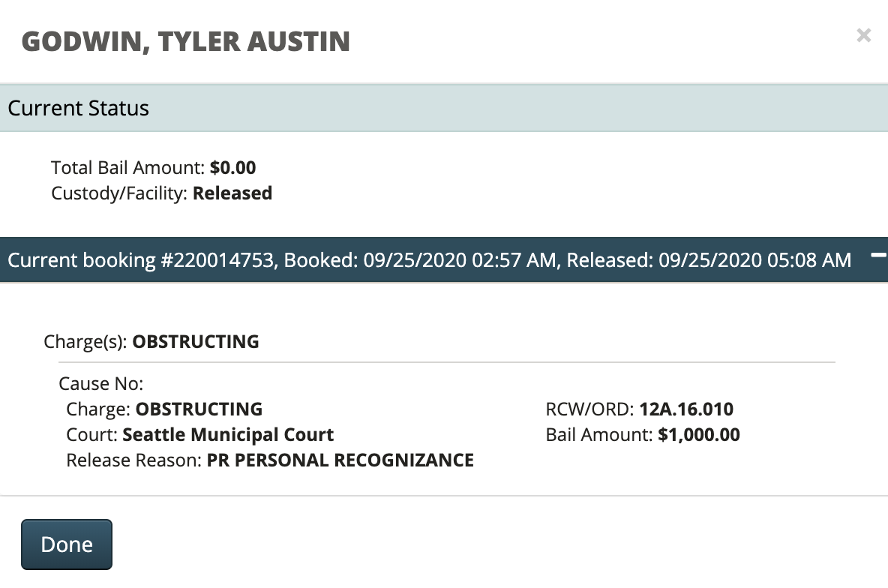Click the Done button
Viewport: 888px width, 588px height.
click(x=67, y=544)
